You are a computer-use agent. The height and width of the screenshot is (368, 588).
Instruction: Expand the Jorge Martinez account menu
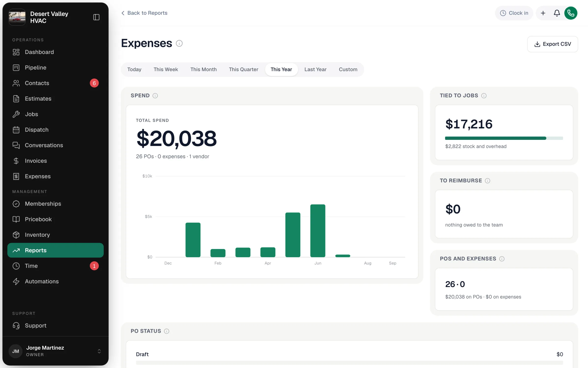pyautogui.click(x=55, y=351)
